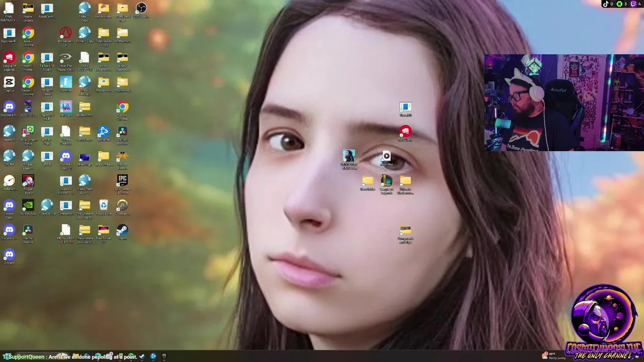644x362 pixels.
Task: Open the Portal 2 - Copy shortcut
Action: point(85,9)
